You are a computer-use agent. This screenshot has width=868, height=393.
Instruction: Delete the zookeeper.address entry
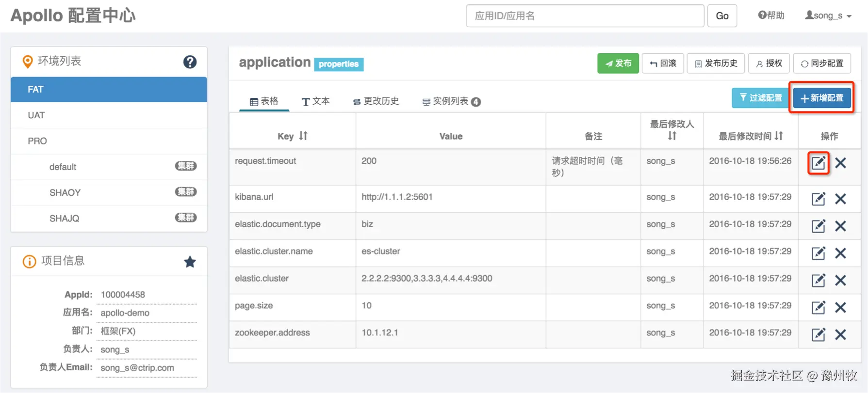tap(840, 334)
